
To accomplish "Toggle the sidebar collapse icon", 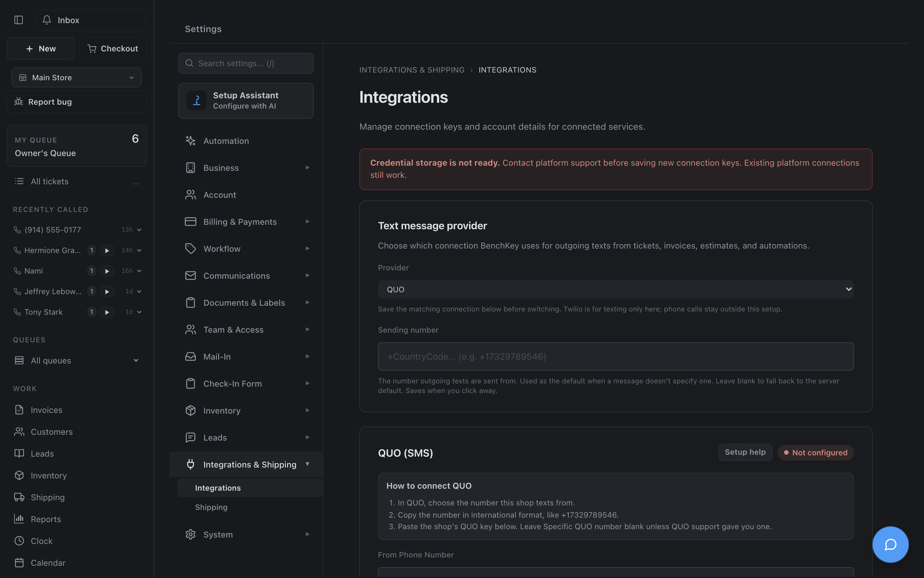I will click(19, 20).
